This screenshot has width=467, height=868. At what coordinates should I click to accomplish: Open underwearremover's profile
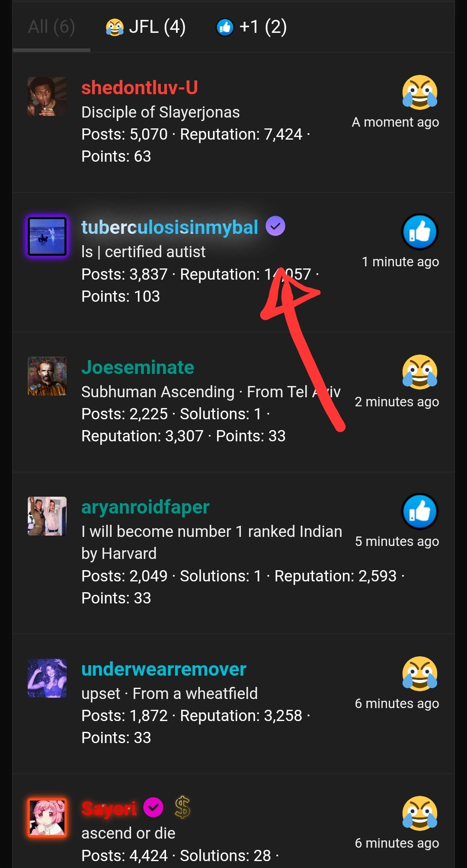pyautogui.click(x=164, y=668)
